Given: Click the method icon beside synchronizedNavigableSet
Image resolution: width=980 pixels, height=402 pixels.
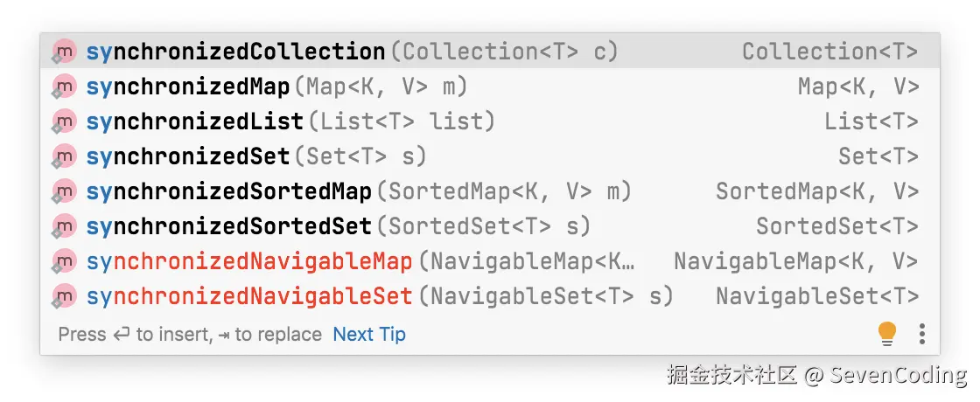Looking at the screenshot, I should point(64,296).
